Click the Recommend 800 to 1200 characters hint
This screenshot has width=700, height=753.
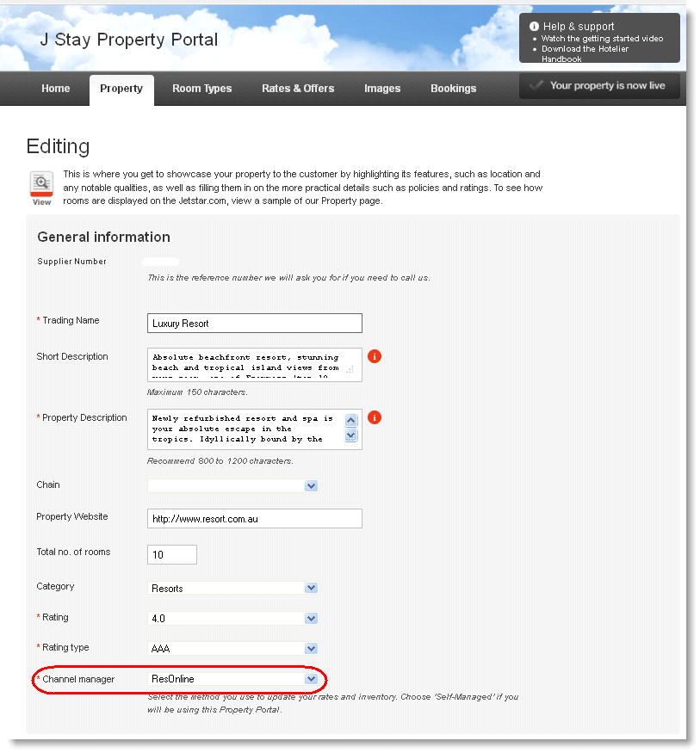coord(220,461)
